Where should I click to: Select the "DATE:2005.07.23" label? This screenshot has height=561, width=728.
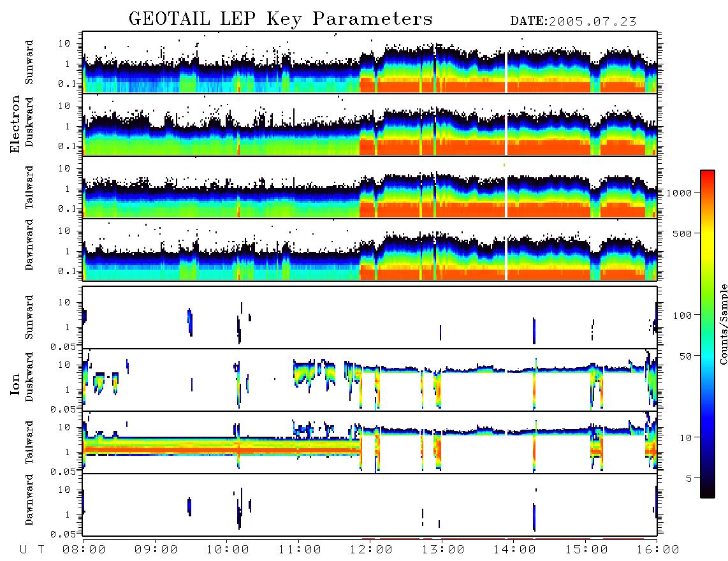[x=573, y=22]
